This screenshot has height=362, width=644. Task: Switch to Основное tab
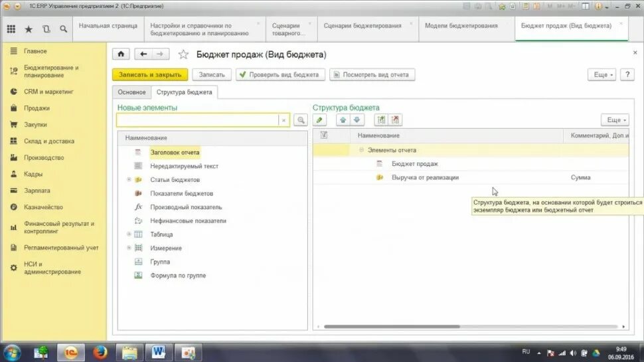[131, 92]
